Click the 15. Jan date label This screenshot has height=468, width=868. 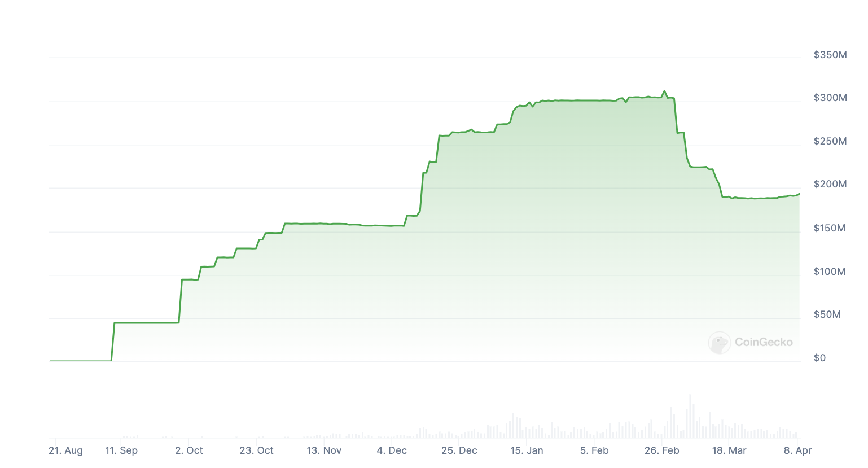(x=527, y=450)
